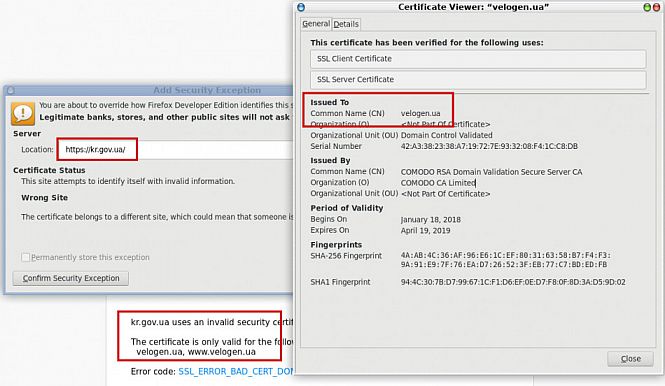Click the serial number value starting 42:A3:38
665x386 pixels.
tap(489, 146)
